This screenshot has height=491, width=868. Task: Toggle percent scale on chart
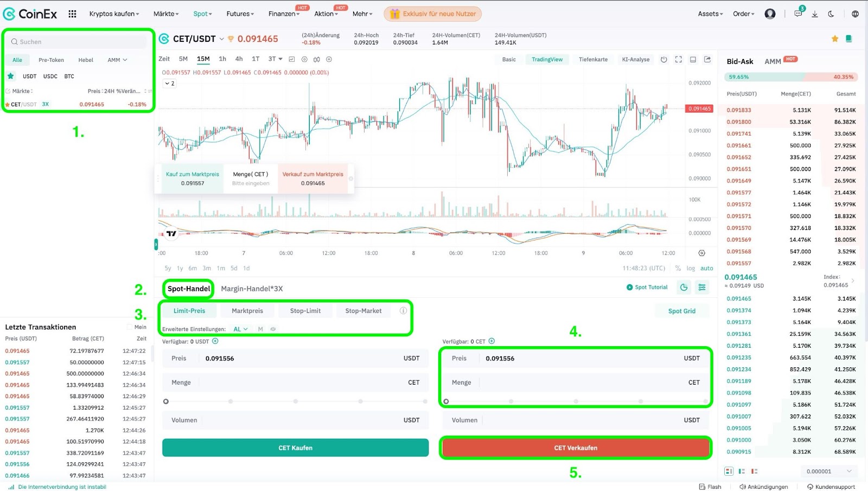coord(678,268)
